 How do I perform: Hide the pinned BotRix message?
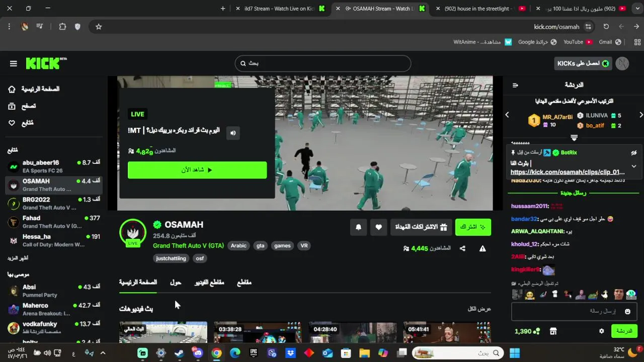634,153
